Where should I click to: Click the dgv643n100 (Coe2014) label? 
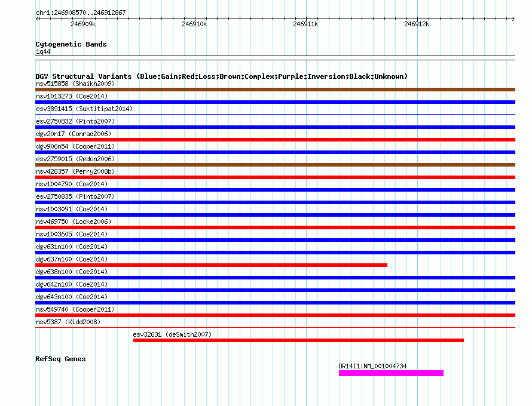click(72, 297)
